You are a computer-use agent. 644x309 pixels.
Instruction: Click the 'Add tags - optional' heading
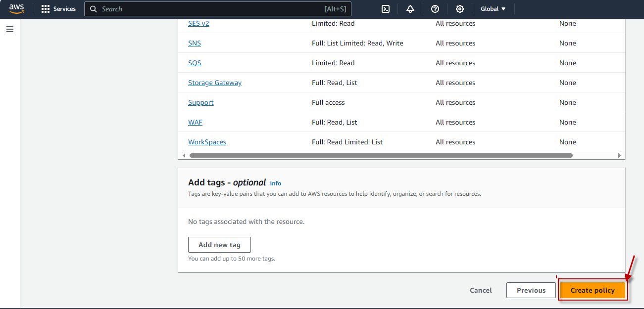coord(227,182)
